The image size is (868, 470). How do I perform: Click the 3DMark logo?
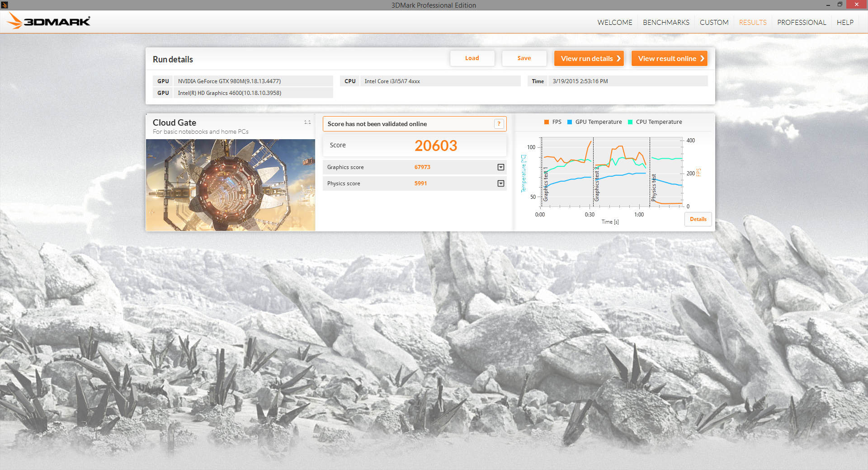click(x=48, y=21)
